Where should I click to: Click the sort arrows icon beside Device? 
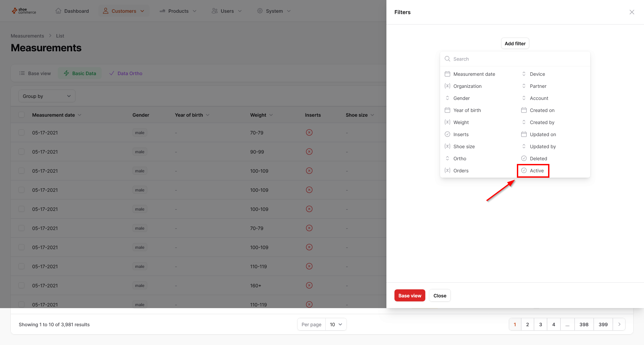click(524, 74)
